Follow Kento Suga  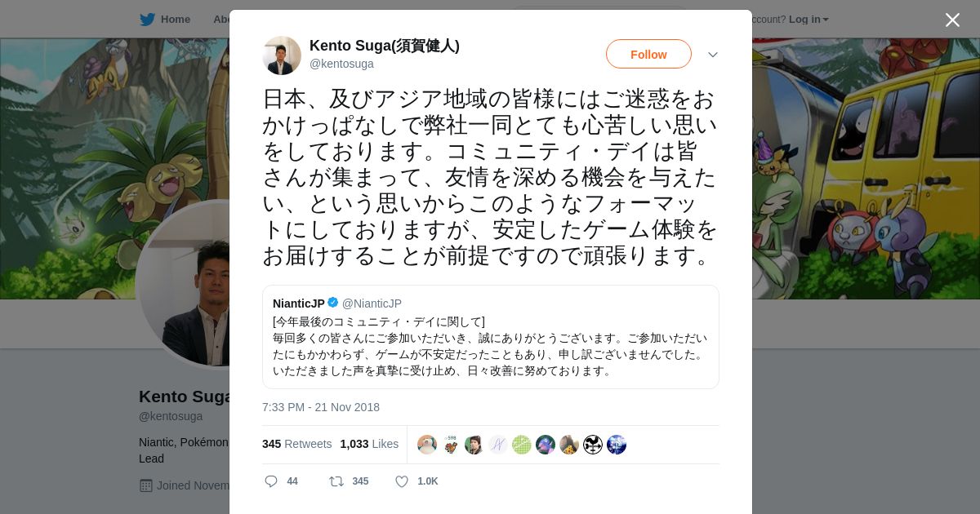coord(648,55)
